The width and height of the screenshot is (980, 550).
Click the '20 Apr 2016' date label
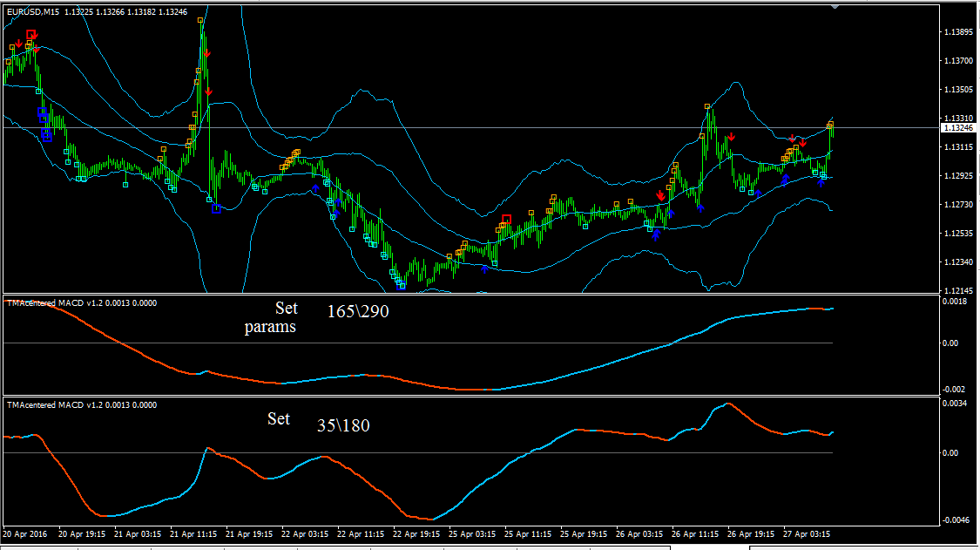pyautogui.click(x=25, y=534)
